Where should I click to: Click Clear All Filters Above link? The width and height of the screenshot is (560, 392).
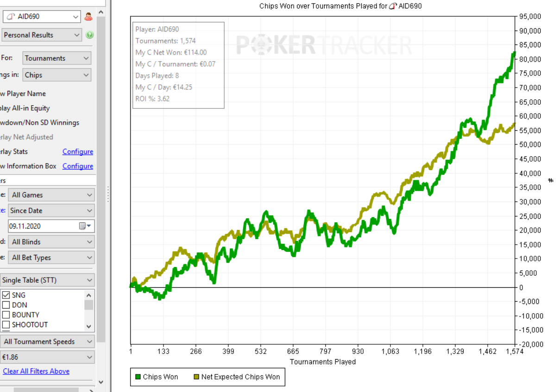[36, 371]
